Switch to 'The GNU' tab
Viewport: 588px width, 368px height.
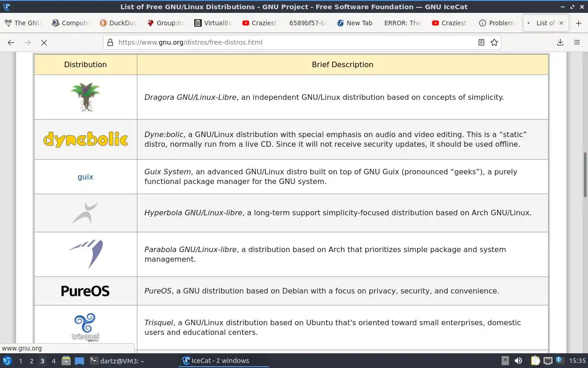[x=23, y=23]
